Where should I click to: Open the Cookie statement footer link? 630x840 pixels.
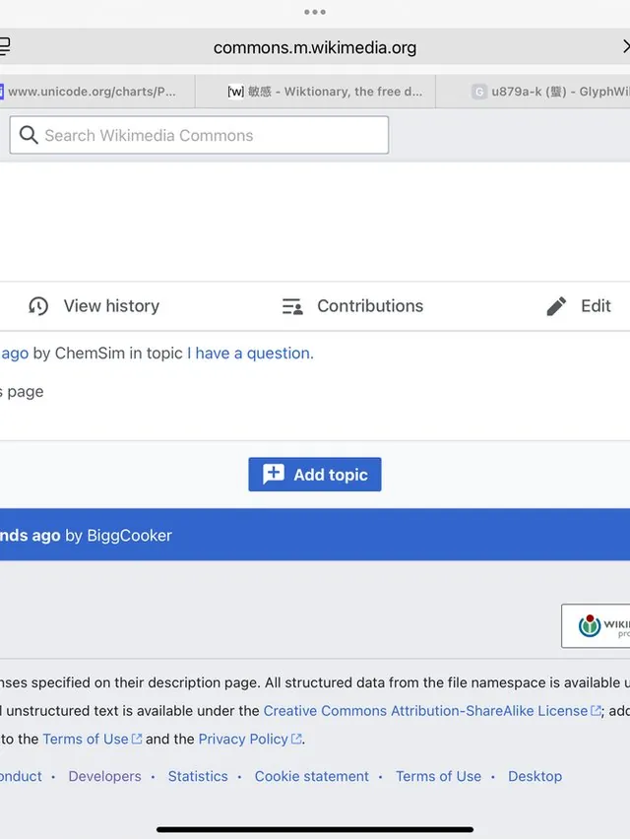pos(312,776)
